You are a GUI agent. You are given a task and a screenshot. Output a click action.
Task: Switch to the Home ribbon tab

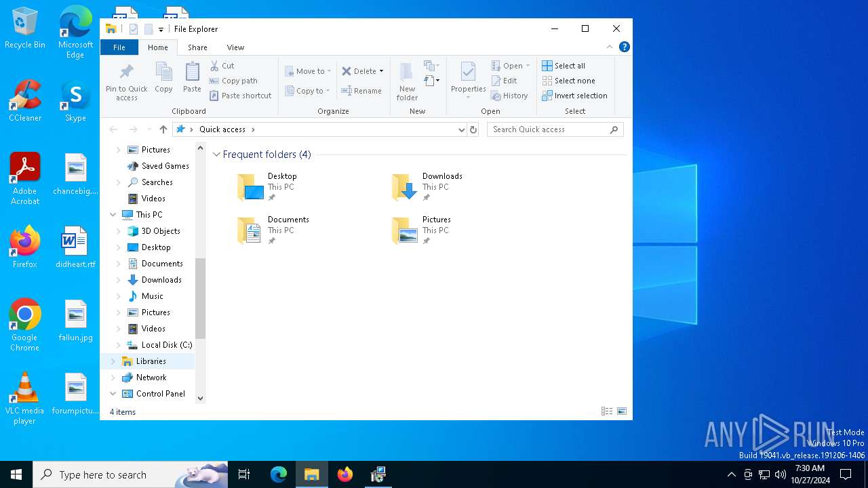coord(158,47)
